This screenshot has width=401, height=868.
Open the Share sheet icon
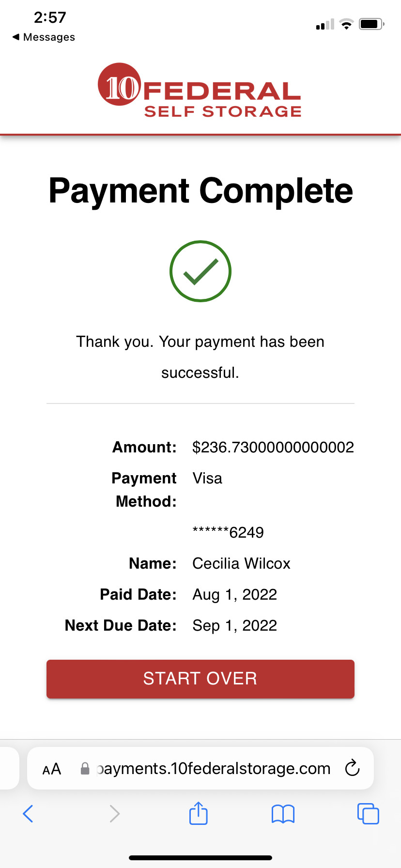(199, 813)
